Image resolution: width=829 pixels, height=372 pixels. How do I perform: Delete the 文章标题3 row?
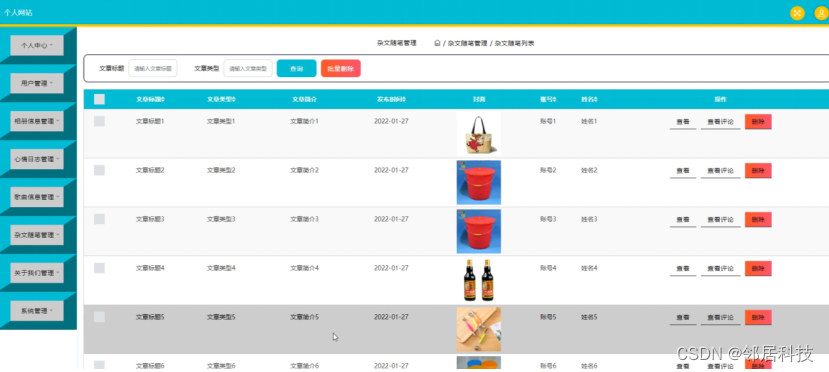pos(758,219)
